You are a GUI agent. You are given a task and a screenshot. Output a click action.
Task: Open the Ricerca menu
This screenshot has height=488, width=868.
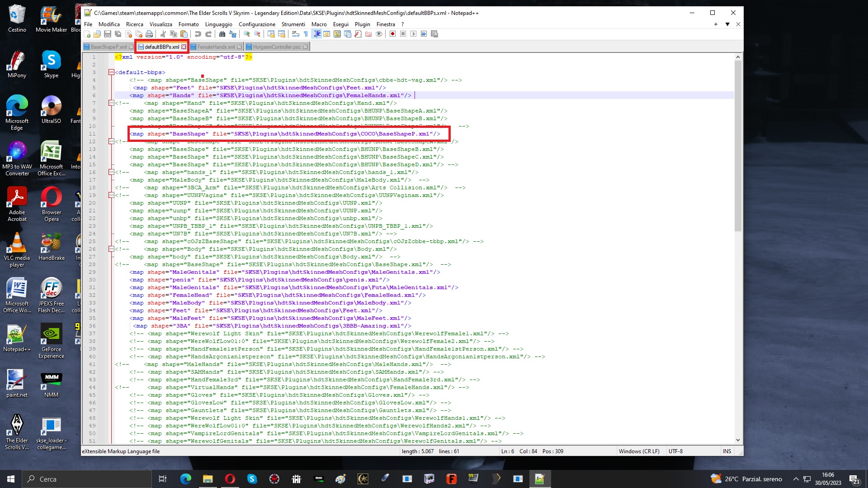135,24
